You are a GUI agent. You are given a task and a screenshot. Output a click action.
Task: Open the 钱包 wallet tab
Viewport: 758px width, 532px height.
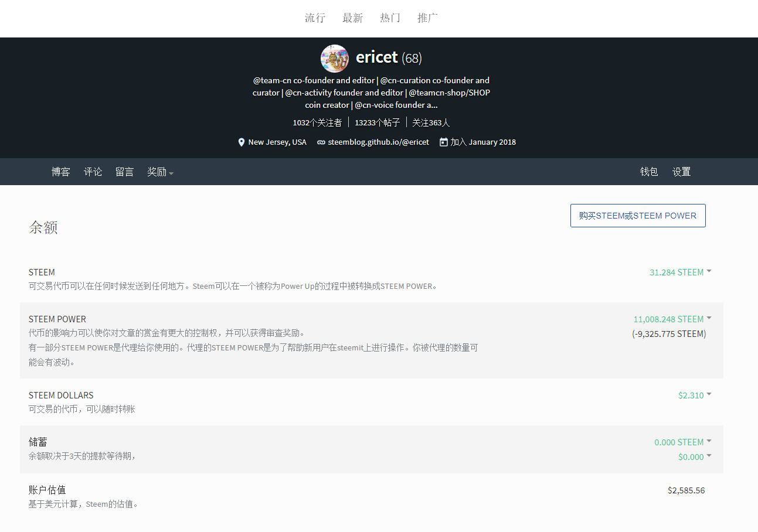click(649, 172)
